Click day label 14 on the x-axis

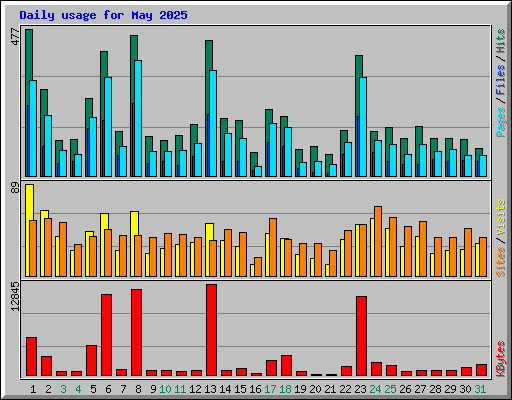point(225,389)
